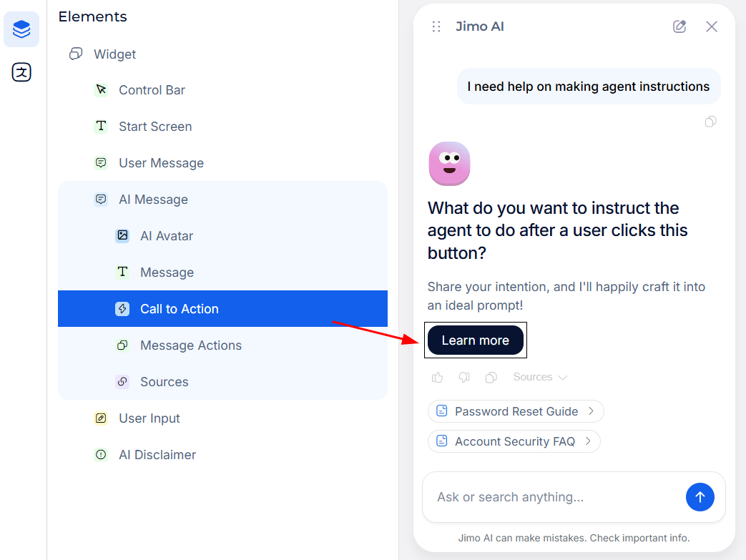Image resolution: width=746 pixels, height=560 pixels.
Task: Expand the Sources dropdown
Action: [x=540, y=377]
